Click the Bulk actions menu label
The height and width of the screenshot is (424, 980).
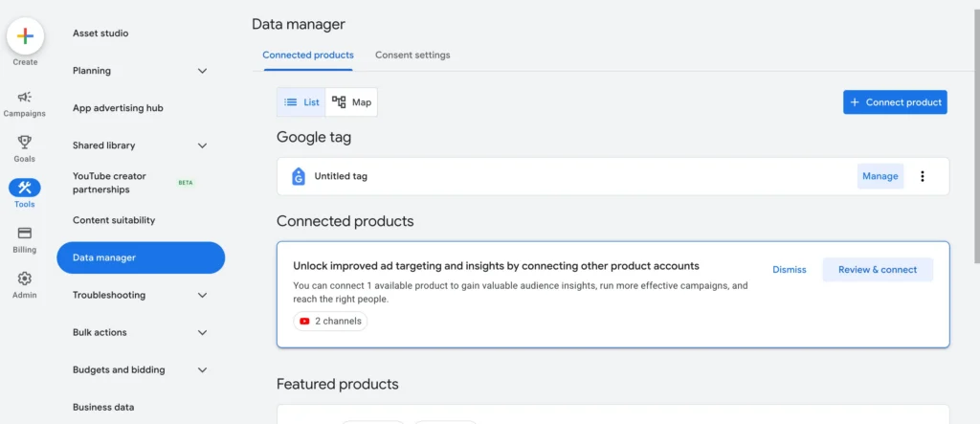(x=100, y=332)
